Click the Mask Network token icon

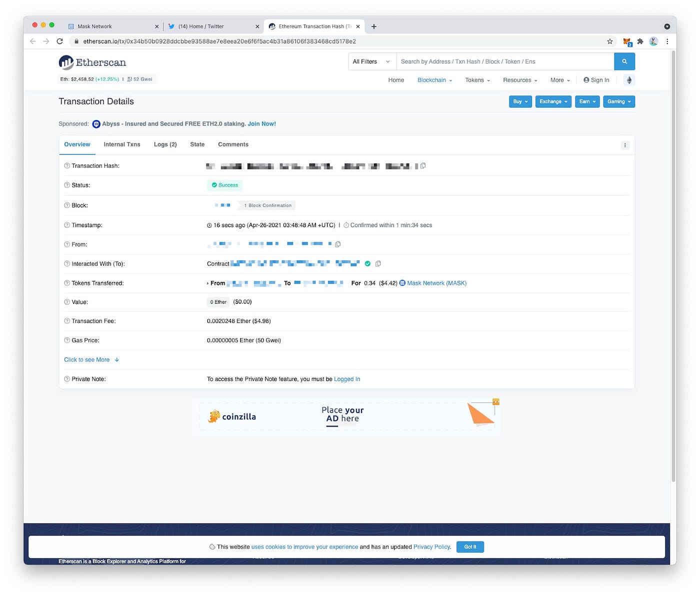402,283
